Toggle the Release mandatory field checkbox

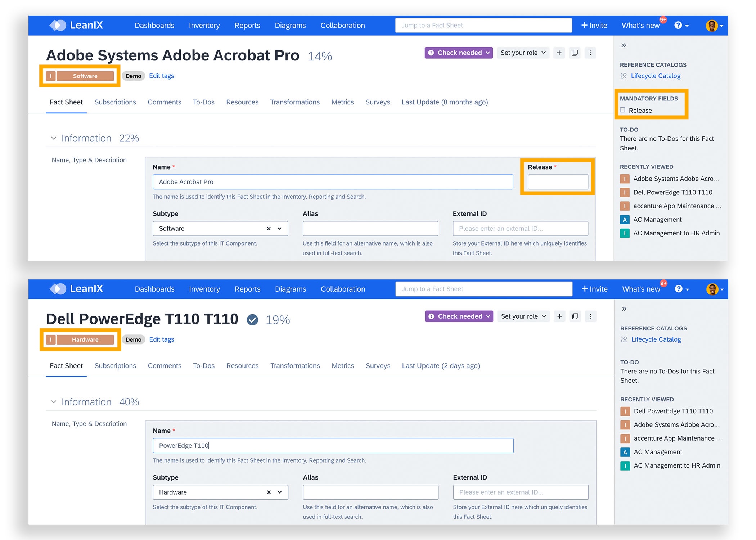click(622, 110)
